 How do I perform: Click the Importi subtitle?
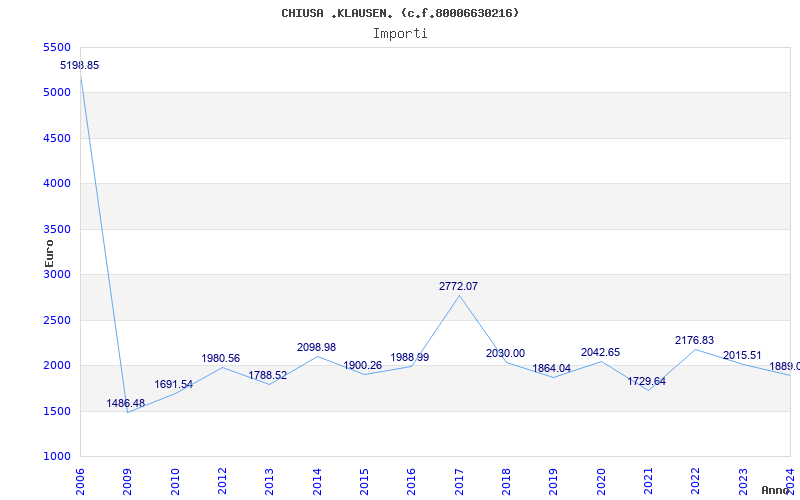click(x=400, y=34)
